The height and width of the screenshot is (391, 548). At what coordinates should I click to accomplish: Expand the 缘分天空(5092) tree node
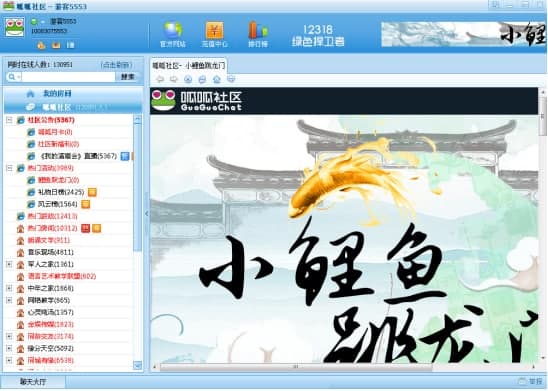(9, 348)
